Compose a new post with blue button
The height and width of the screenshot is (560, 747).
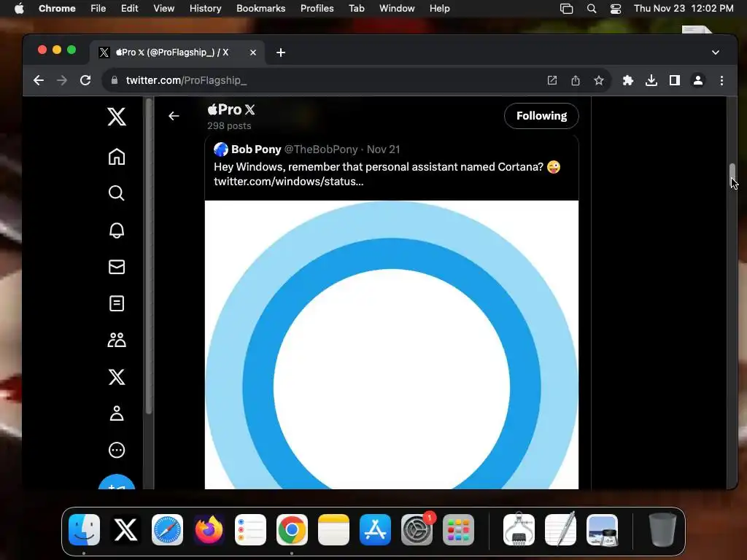pos(117,482)
